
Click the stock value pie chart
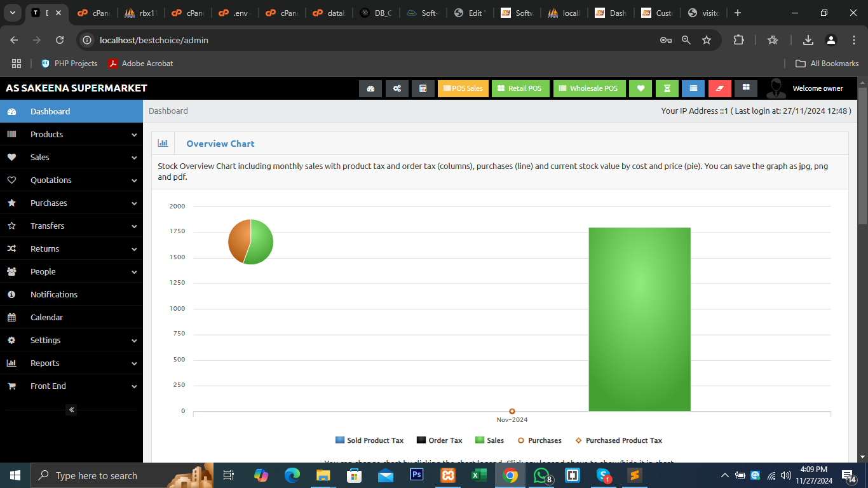click(250, 242)
